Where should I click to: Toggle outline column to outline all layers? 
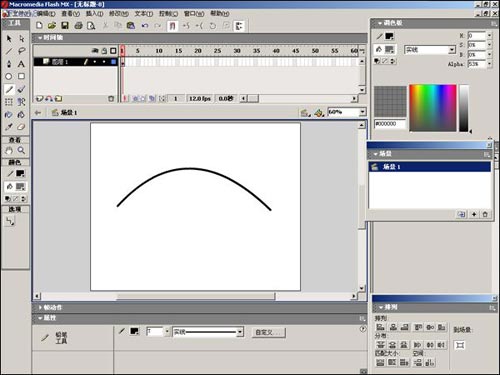(113, 51)
